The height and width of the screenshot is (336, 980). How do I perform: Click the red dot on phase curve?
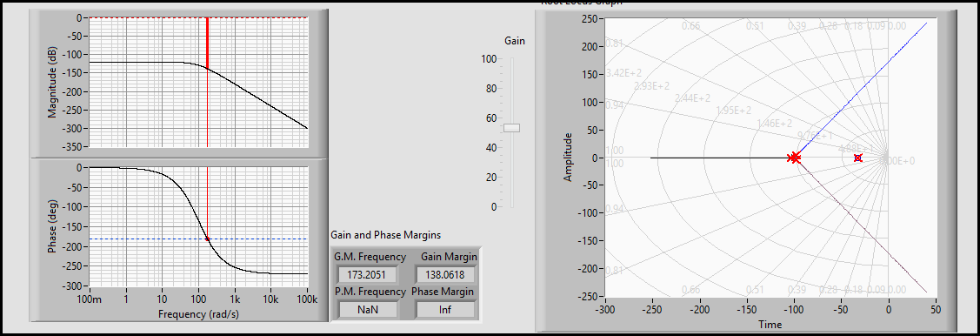point(208,239)
